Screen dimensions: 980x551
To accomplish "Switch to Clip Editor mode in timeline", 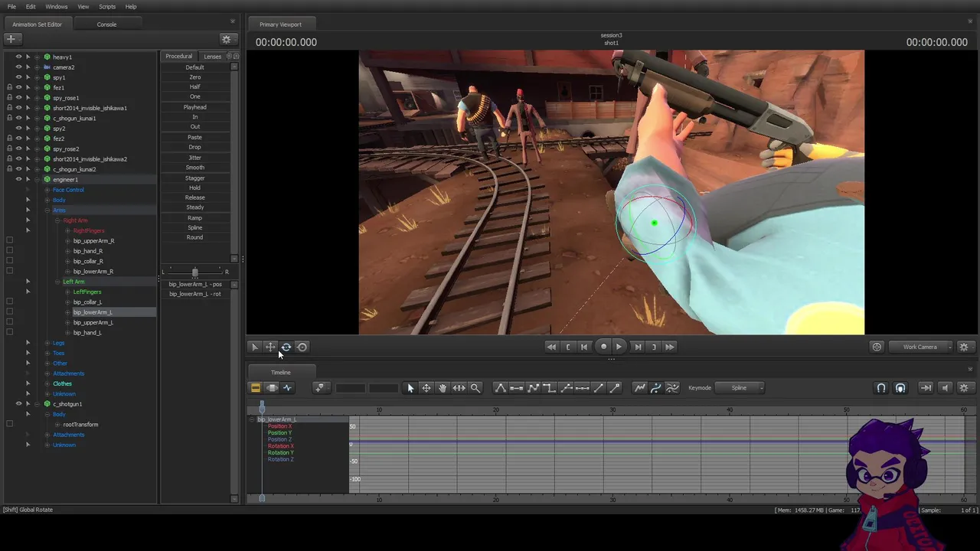I will (x=256, y=388).
